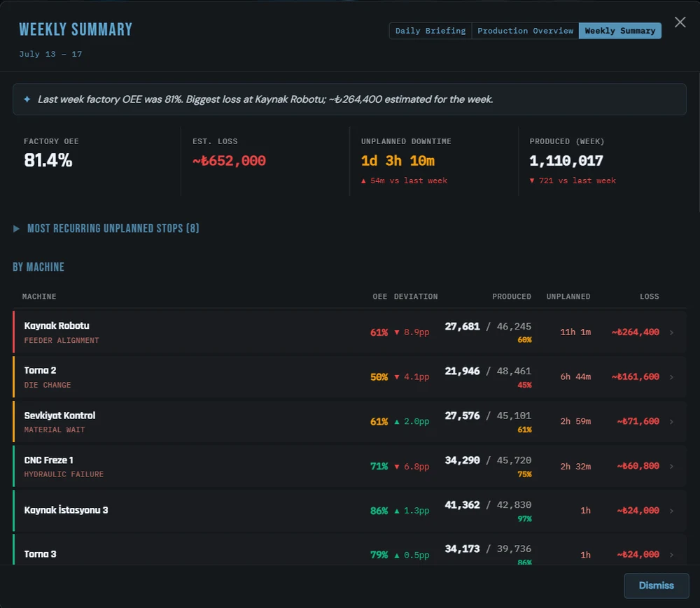Image resolution: width=700 pixels, height=608 pixels.
Task: Select the CNC Freze 1 machine name
Action: 49,460
